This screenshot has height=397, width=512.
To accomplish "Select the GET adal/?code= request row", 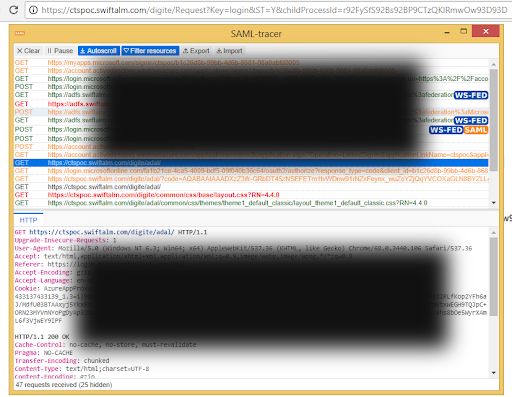I will click(x=251, y=179).
